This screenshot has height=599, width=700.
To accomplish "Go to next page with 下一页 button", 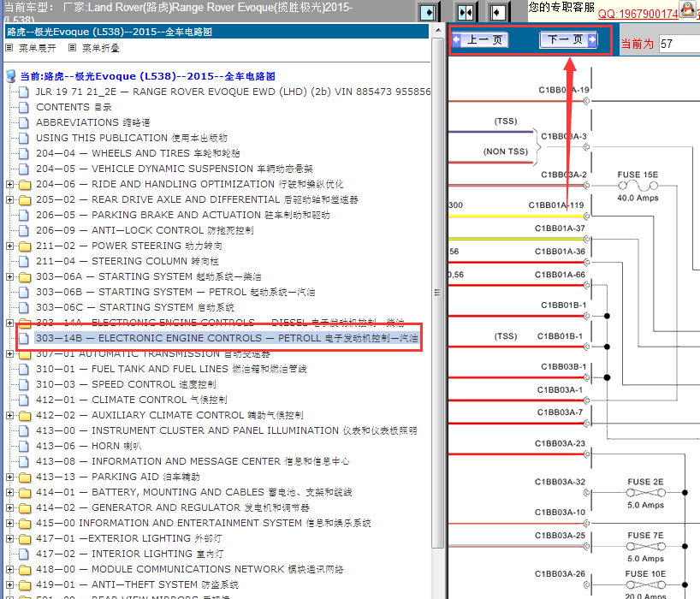I will click(x=568, y=39).
